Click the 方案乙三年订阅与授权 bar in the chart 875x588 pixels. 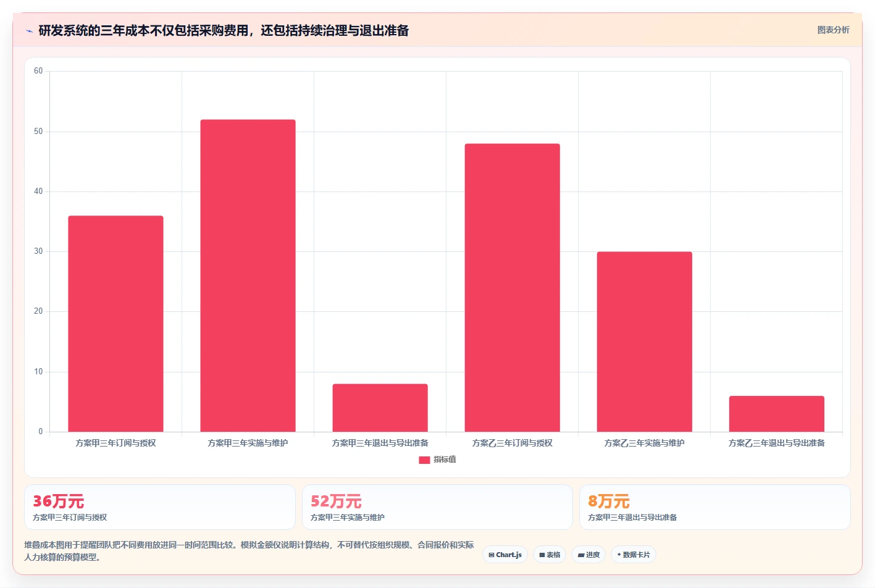(x=512, y=288)
